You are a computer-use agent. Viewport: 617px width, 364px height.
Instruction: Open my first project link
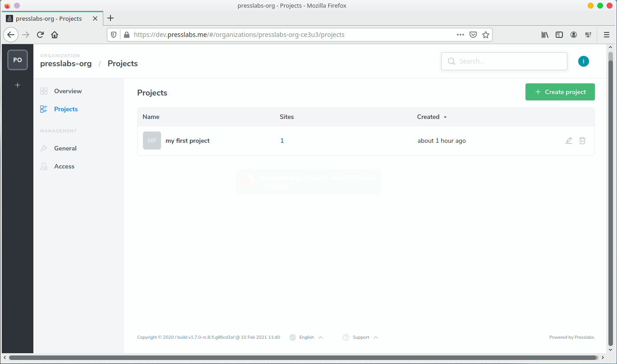[x=188, y=141]
